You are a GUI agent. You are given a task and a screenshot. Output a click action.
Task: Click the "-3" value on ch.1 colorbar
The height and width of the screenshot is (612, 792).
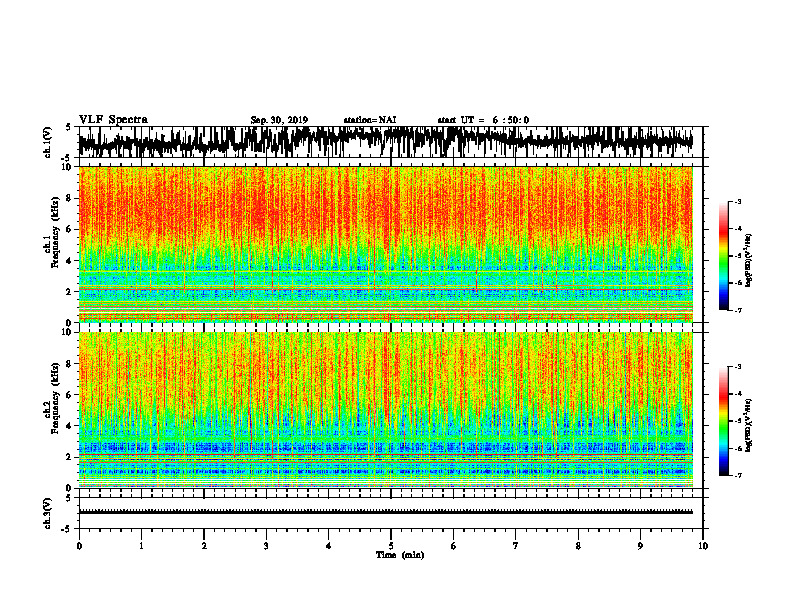[738, 201]
